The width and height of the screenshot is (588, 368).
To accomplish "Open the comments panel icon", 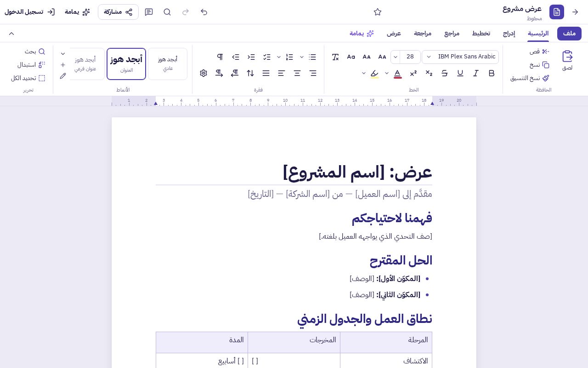I will 149,12.
